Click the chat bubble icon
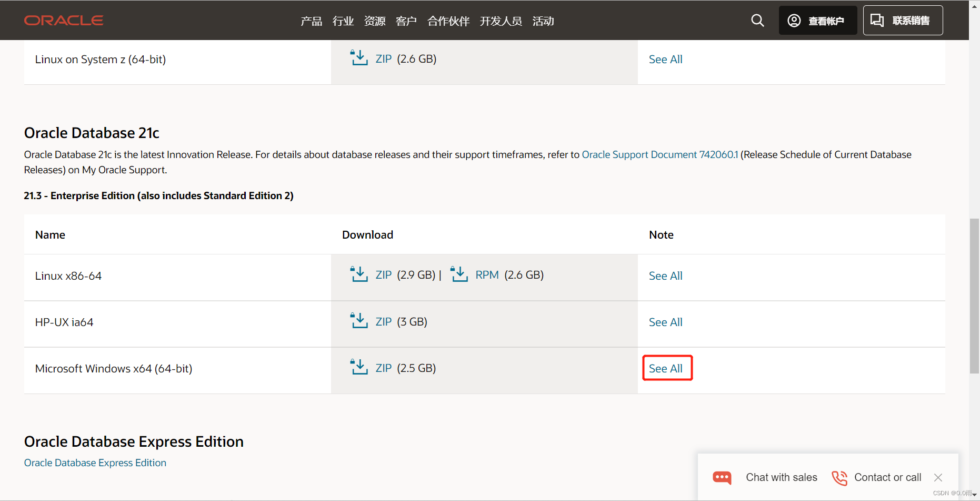980x501 pixels. [x=722, y=478]
